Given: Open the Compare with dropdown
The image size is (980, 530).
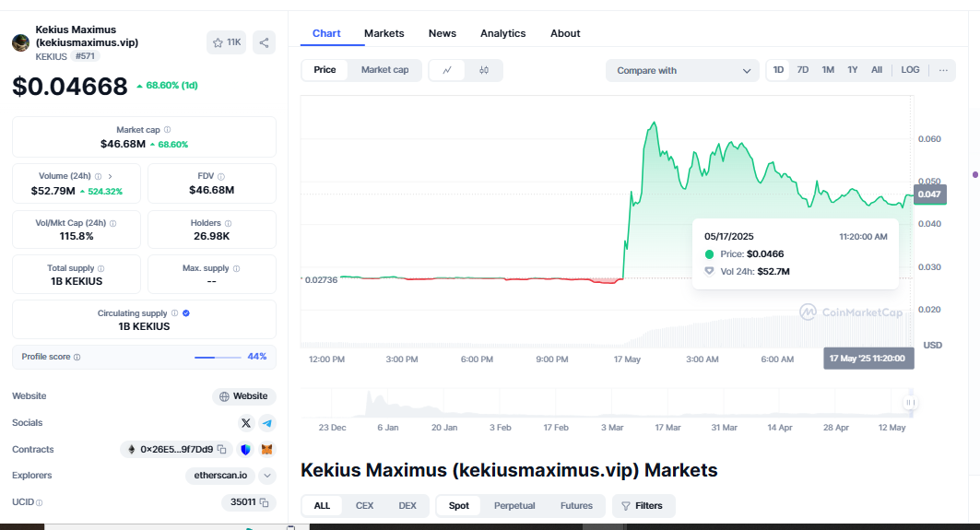Looking at the screenshot, I should (682, 71).
